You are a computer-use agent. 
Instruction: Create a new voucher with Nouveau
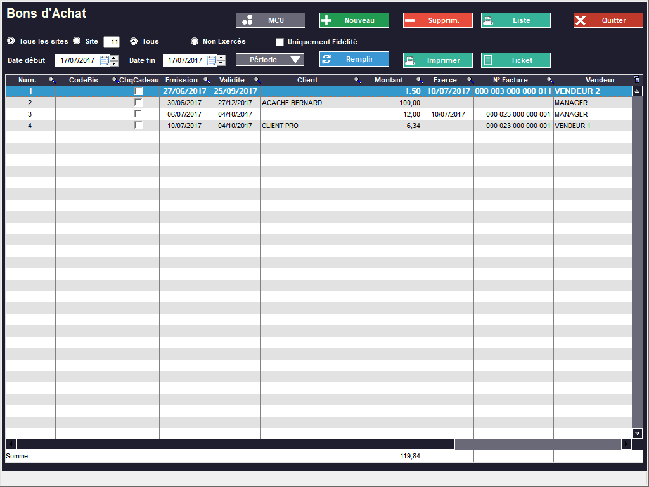353,20
